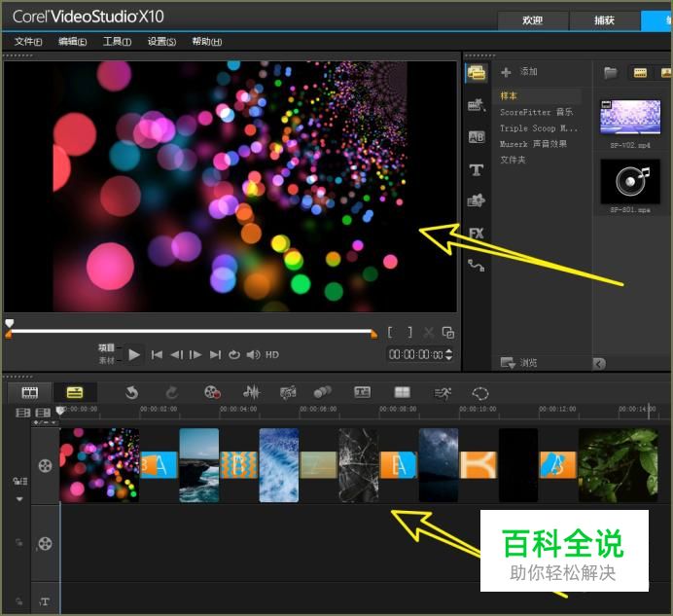Open the Transition library (AB icon)
This screenshot has width=673, height=616.
(x=477, y=137)
